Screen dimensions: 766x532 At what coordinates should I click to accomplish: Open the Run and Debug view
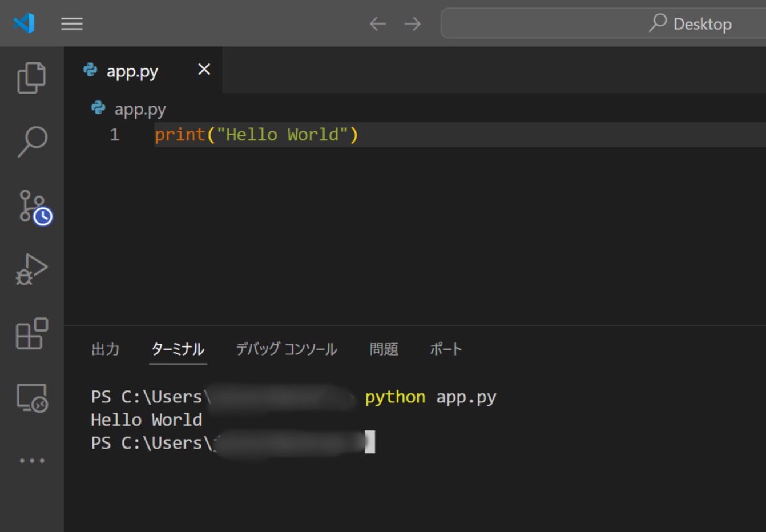coord(31,268)
